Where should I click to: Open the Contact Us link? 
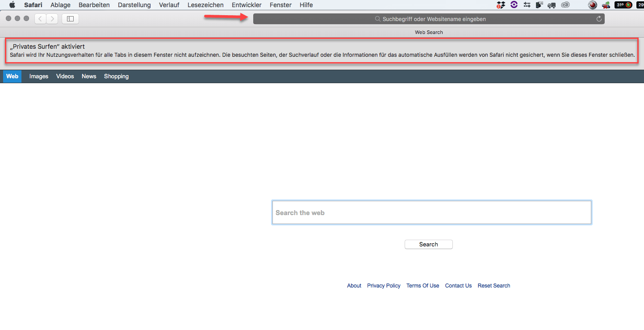[x=458, y=286]
